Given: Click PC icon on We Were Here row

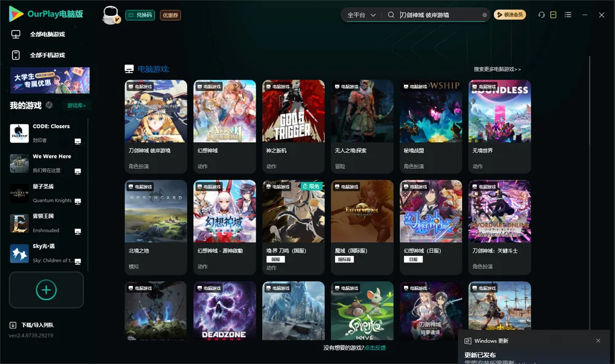Looking at the screenshot, I should point(77,172).
